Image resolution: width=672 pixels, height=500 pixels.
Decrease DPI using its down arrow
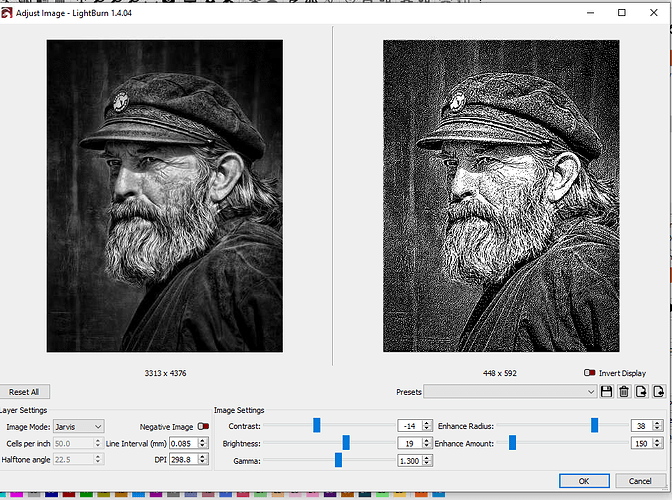tap(203, 462)
